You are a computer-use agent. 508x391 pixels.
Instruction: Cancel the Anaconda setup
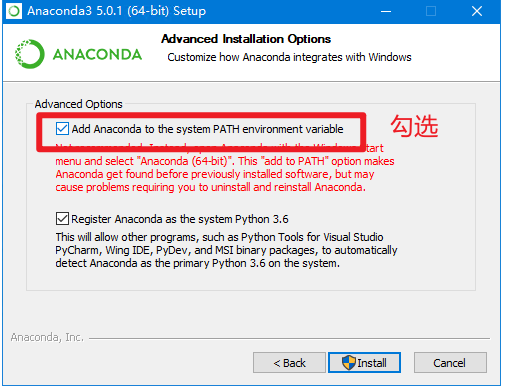click(450, 363)
